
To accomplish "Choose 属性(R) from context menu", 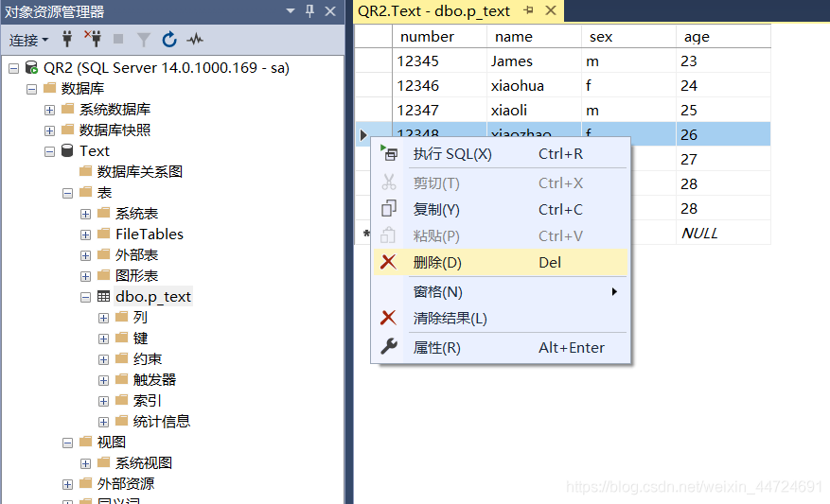I will click(501, 347).
